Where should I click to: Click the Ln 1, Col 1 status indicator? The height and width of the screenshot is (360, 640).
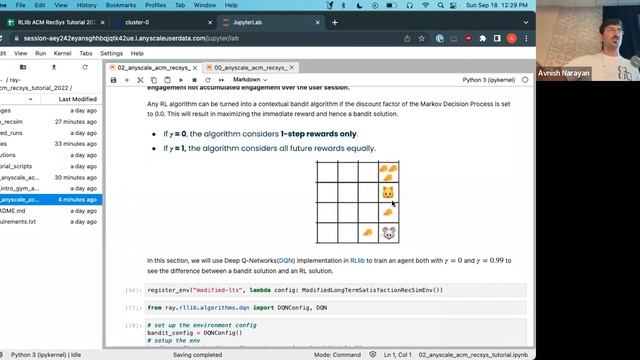point(398,355)
